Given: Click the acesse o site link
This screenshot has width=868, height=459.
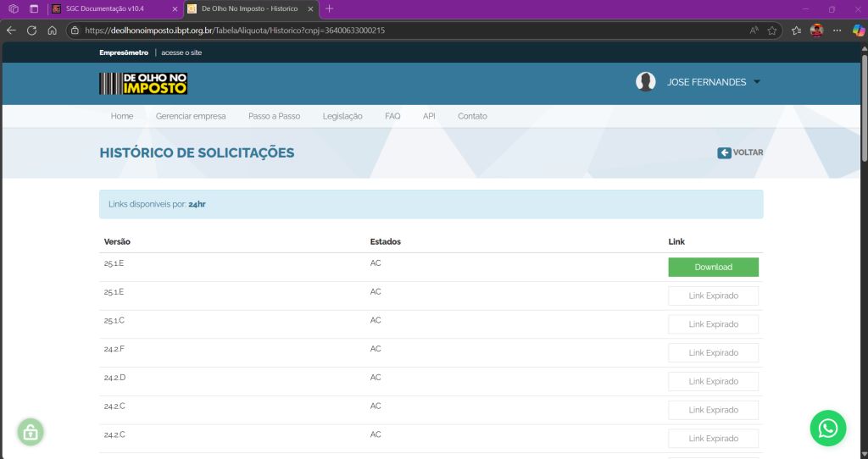Looking at the screenshot, I should [x=181, y=53].
